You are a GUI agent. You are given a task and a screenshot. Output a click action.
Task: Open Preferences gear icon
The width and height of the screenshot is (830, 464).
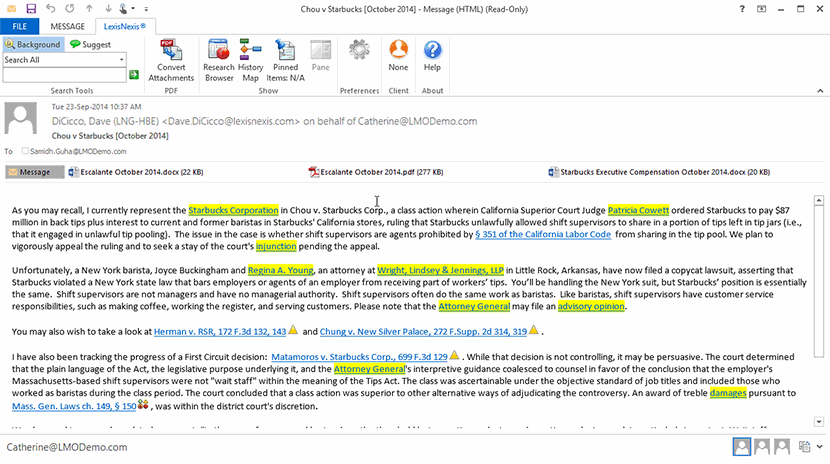(x=359, y=50)
